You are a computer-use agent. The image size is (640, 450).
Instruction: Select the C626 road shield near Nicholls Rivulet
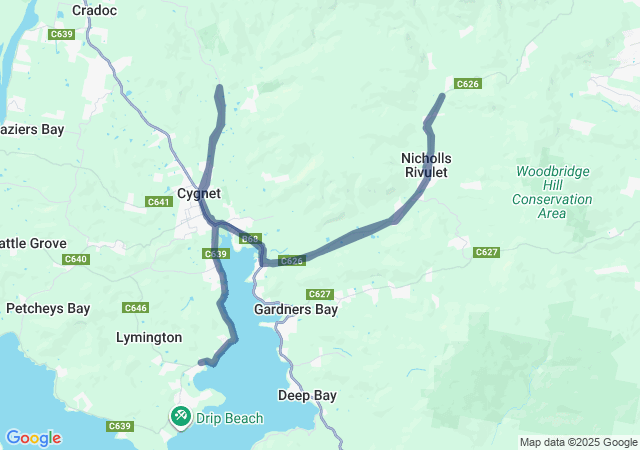(468, 84)
